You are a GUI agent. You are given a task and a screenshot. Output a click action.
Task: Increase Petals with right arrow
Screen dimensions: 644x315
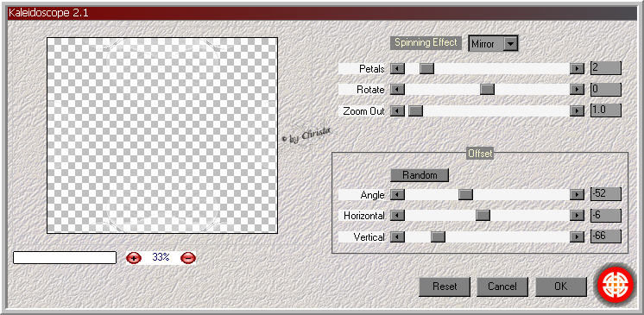577,68
